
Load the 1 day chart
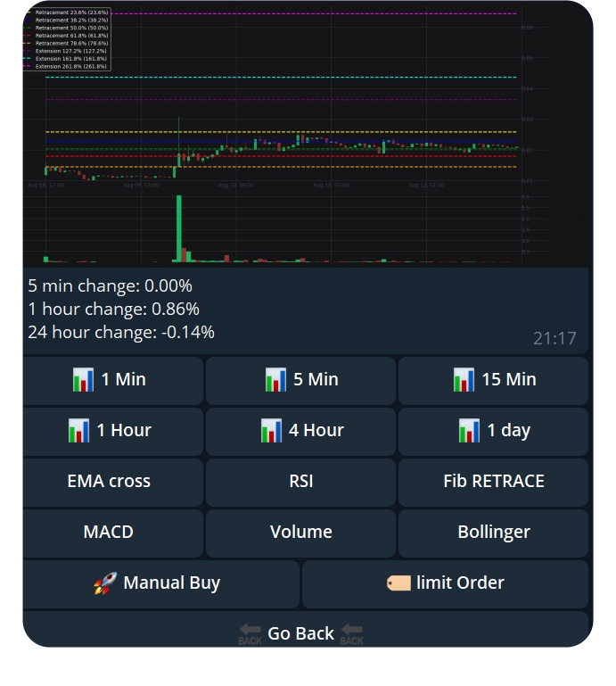[x=493, y=431]
